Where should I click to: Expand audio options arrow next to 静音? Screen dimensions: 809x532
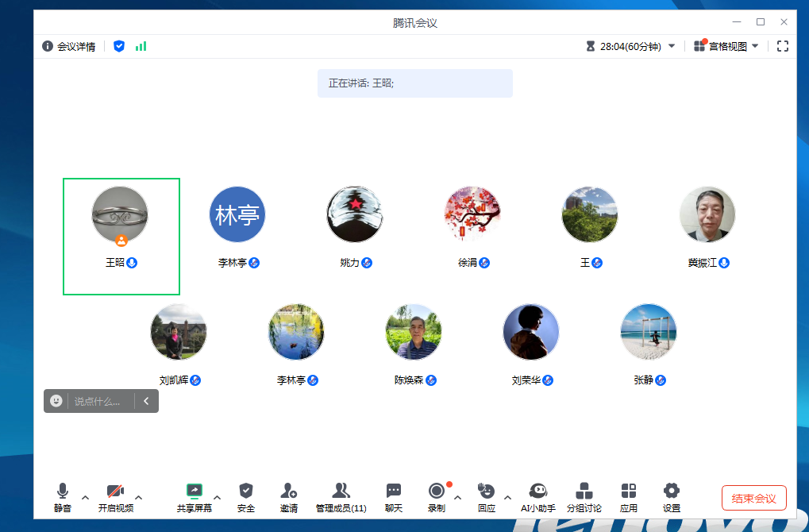click(86, 498)
